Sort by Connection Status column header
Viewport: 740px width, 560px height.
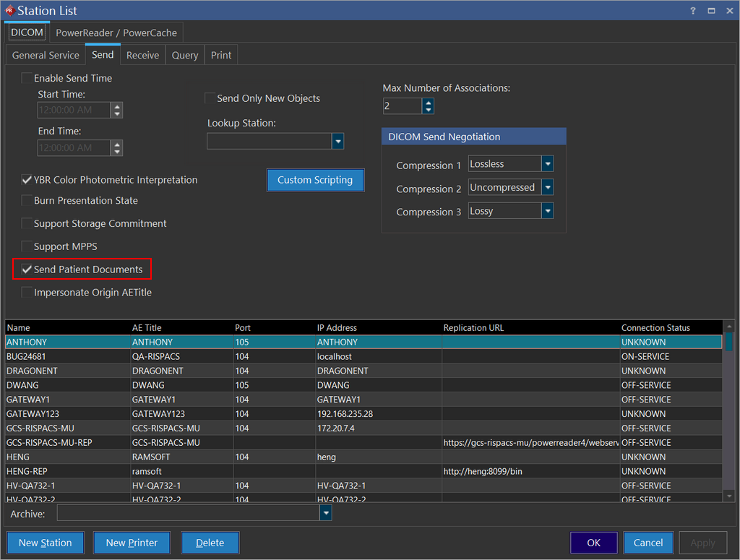pyautogui.click(x=655, y=327)
